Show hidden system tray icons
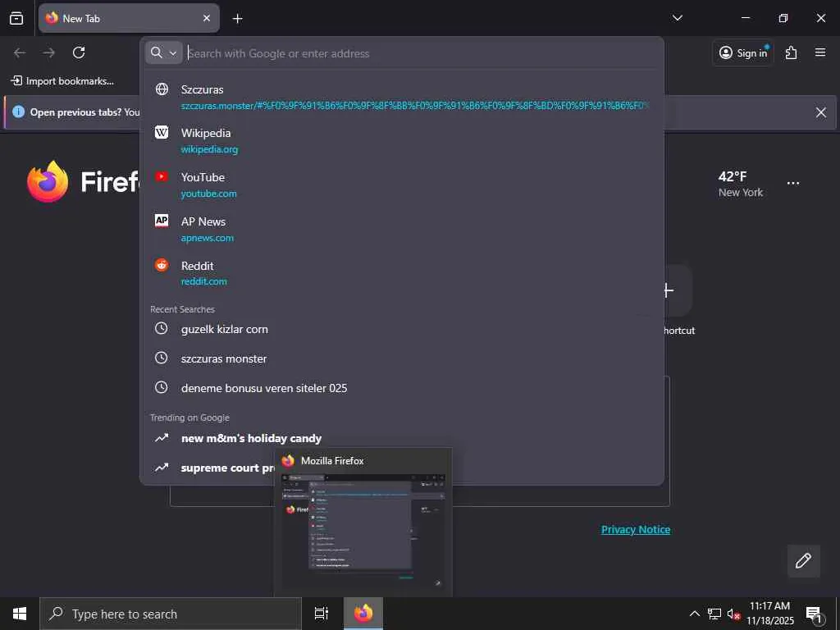Viewport: 840px width, 630px height. [x=694, y=614]
